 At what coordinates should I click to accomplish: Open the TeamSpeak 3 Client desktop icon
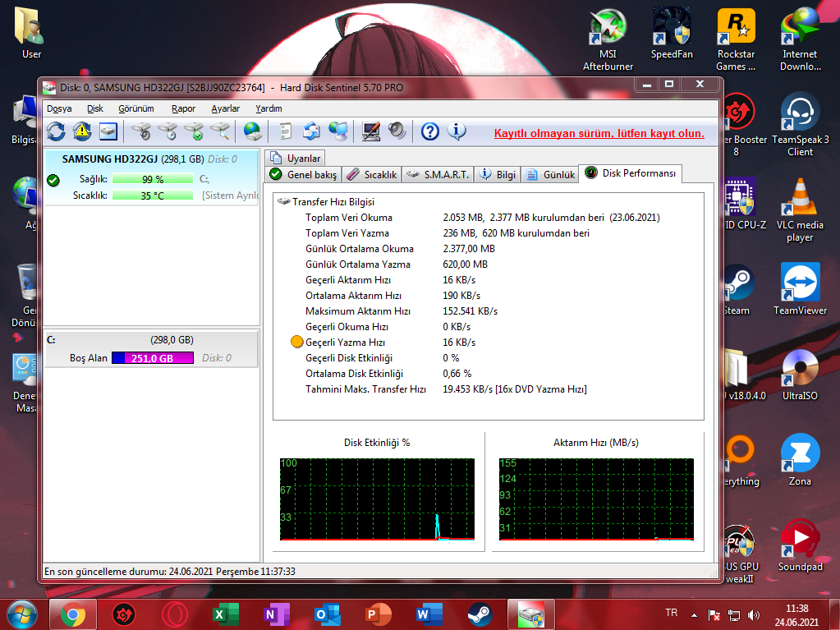(x=801, y=126)
